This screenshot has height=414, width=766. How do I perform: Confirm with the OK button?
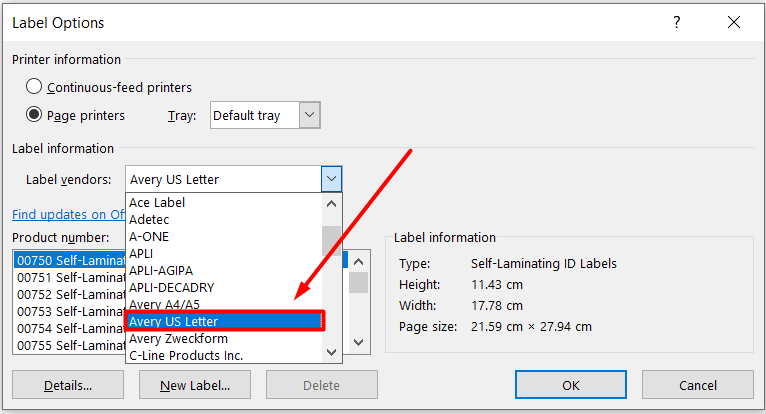(x=571, y=385)
